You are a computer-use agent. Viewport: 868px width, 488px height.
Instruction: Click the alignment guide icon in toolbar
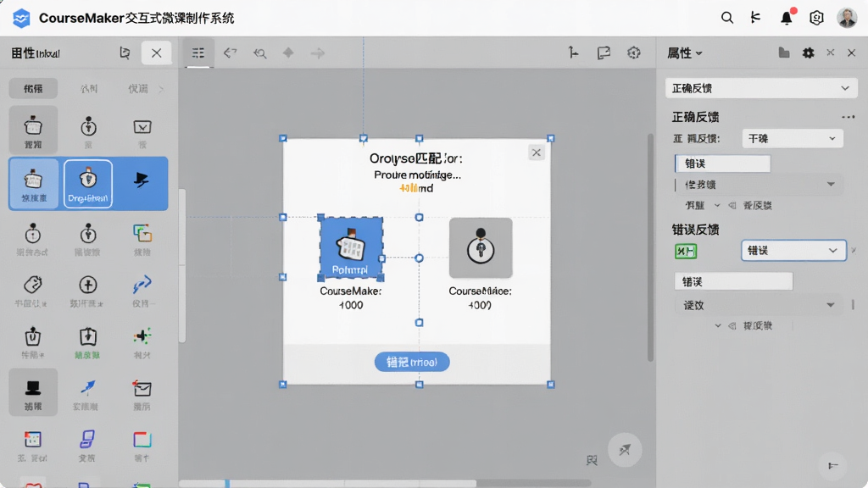pyautogui.click(x=573, y=53)
